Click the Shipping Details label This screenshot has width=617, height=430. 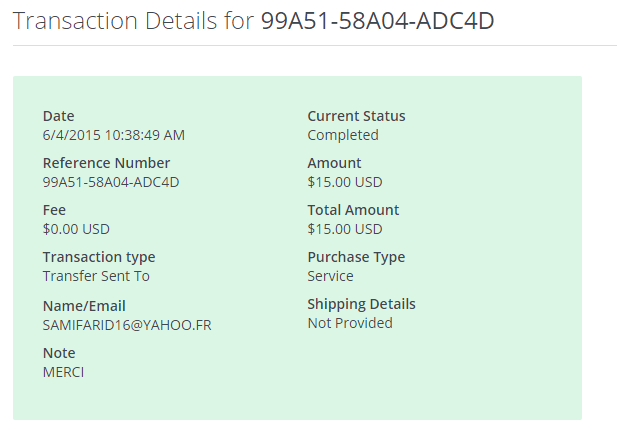coord(361,304)
